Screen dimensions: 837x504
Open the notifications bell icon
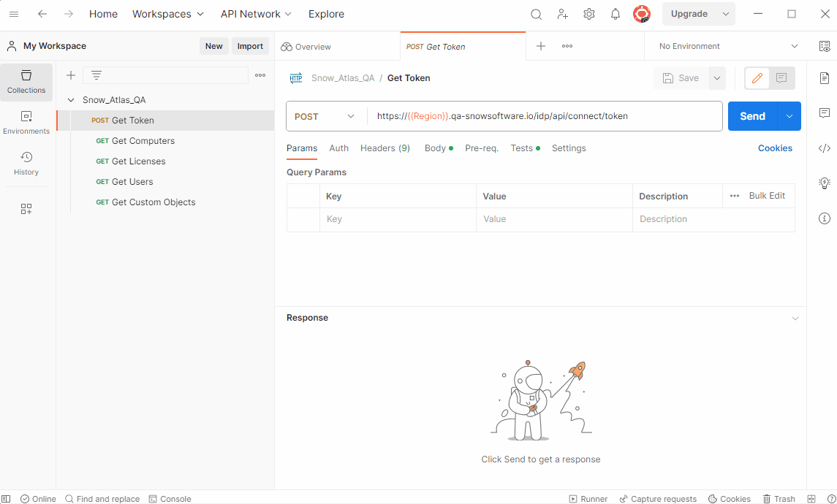[x=616, y=15]
